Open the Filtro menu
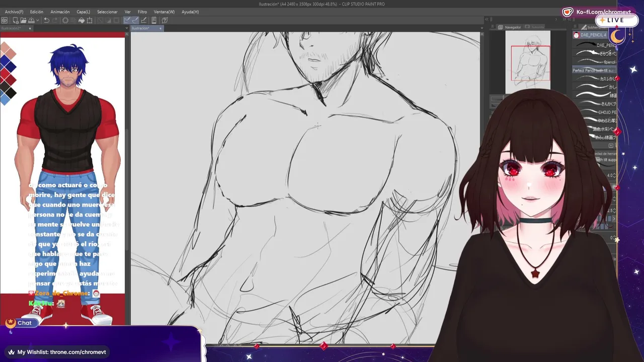 142,12
